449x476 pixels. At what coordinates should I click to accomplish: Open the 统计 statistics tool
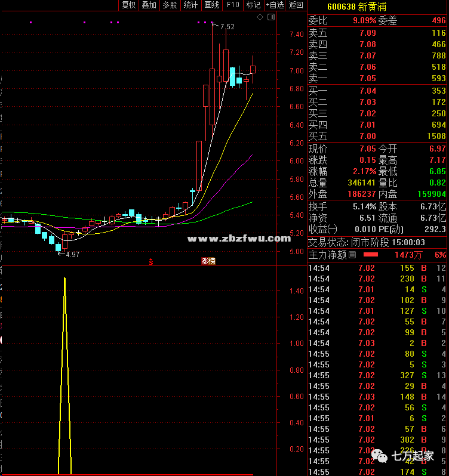coord(190,5)
